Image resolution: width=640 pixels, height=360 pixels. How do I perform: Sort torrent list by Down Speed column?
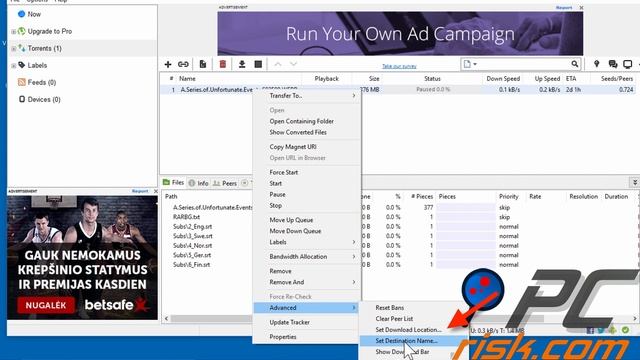pyautogui.click(x=503, y=78)
